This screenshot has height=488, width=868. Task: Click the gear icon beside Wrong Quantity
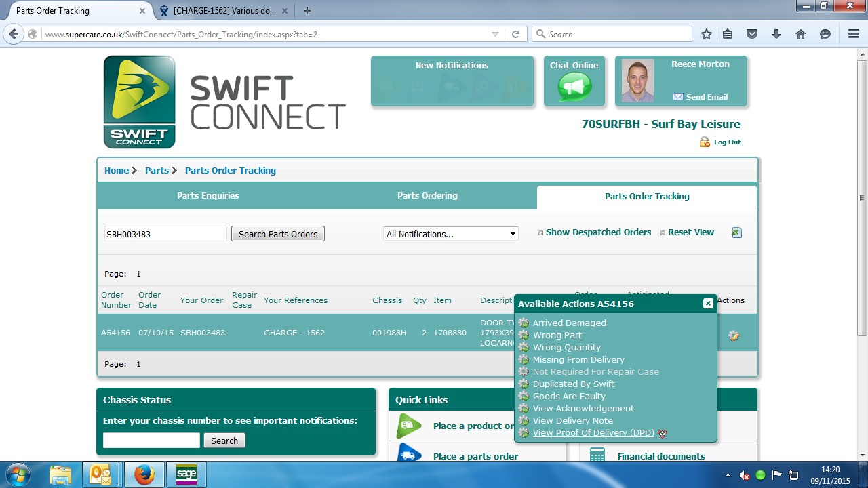(x=524, y=347)
